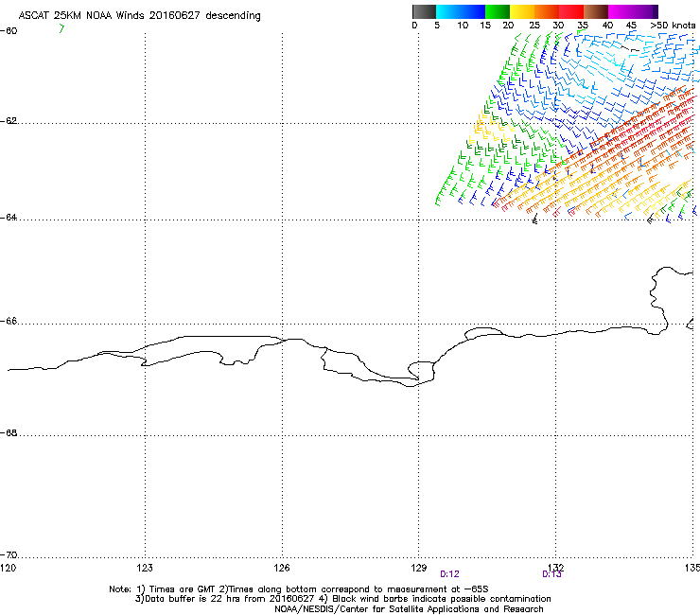
Task: Click the gray 0-5 knots color swatch
Action: coord(424,11)
